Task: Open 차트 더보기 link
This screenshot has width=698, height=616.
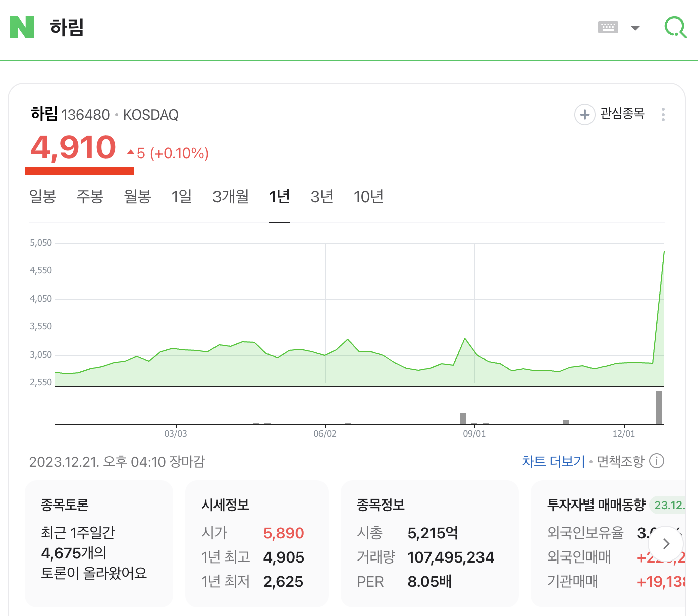Action: click(x=553, y=461)
